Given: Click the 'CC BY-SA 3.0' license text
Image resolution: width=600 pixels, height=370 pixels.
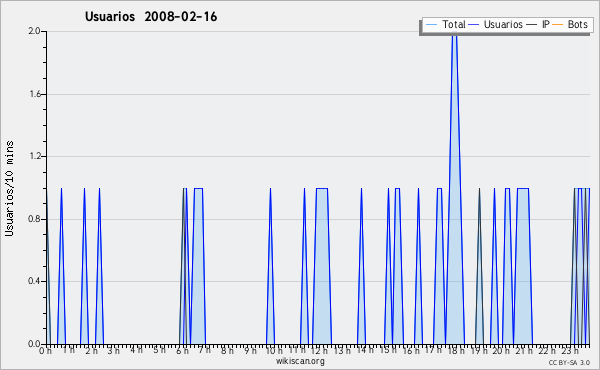Looking at the screenshot, I should point(569,362).
